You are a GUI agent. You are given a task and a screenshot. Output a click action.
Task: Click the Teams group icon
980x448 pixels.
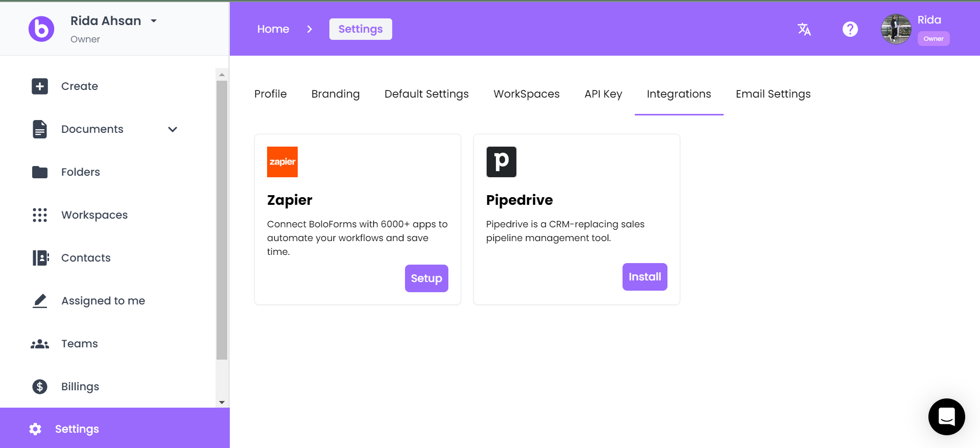[40, 344]
